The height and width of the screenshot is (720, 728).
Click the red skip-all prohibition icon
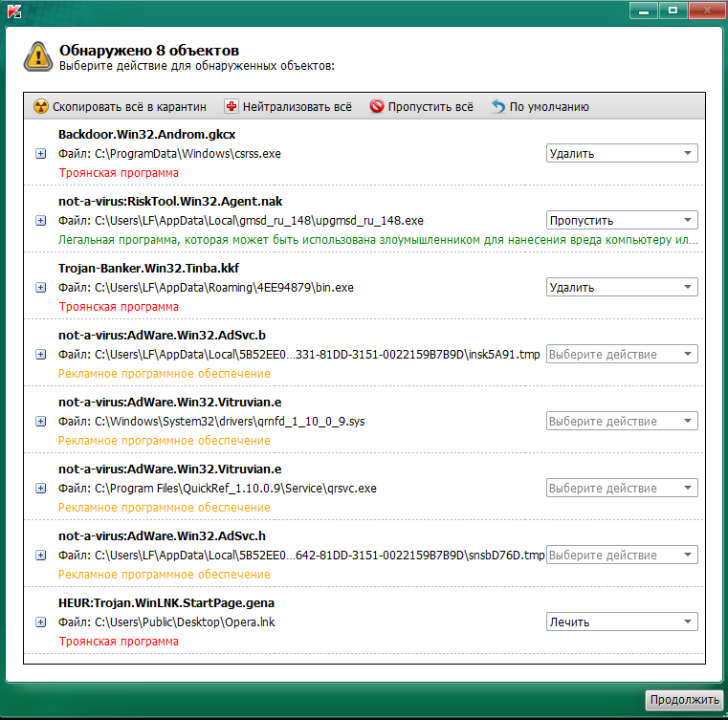point(377,107)
